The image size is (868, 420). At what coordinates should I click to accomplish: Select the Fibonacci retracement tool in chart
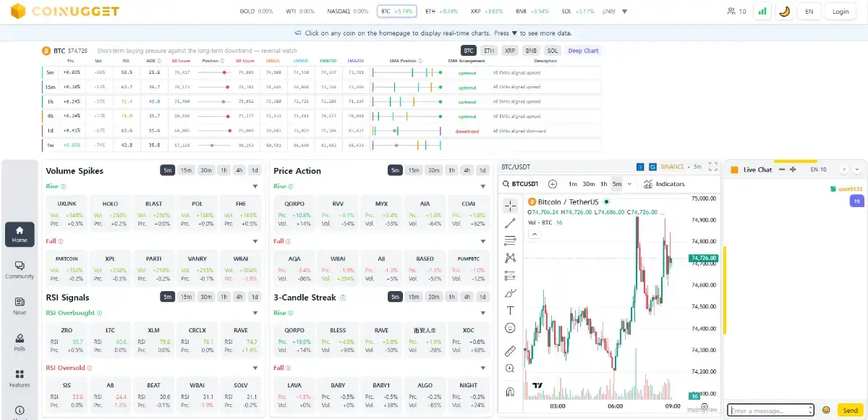point(510,240)
